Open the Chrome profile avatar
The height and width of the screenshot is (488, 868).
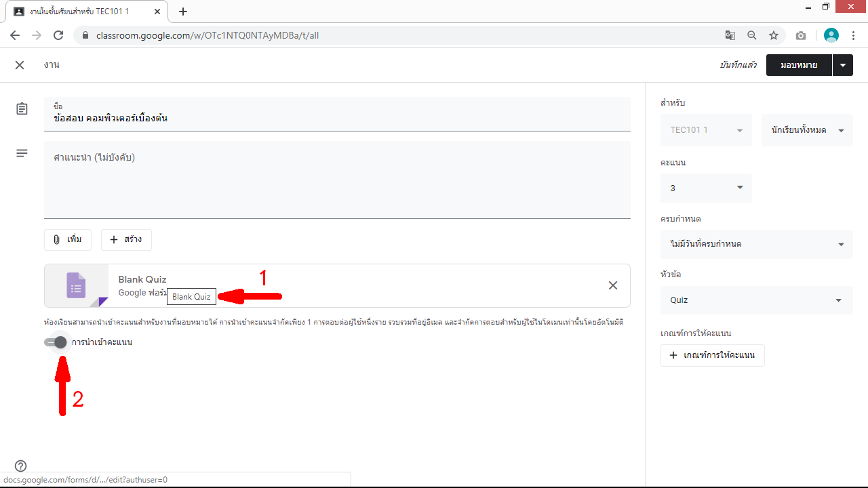click(831, 35)
